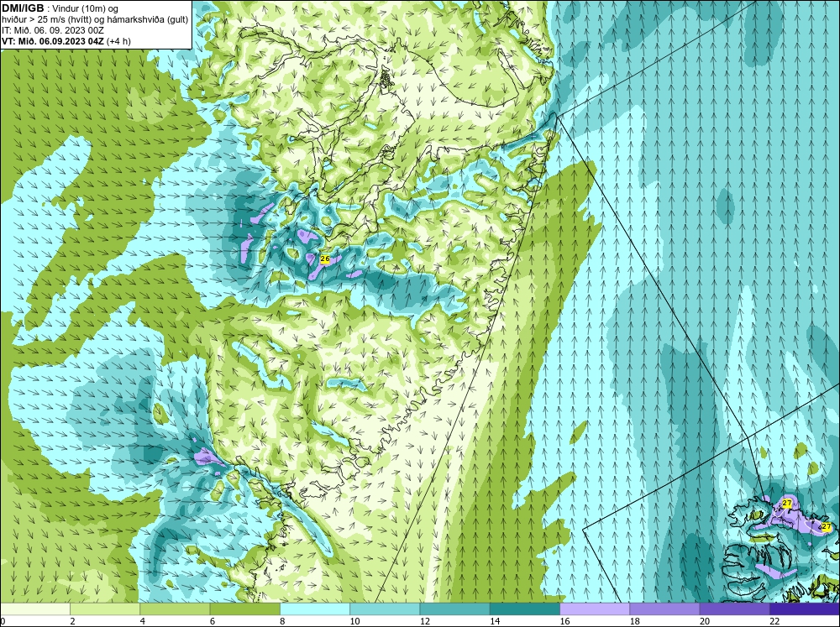This screenshot has height=627, width=840.
Task: Click the legend scale number 18
Action: (x=635, y=621)
